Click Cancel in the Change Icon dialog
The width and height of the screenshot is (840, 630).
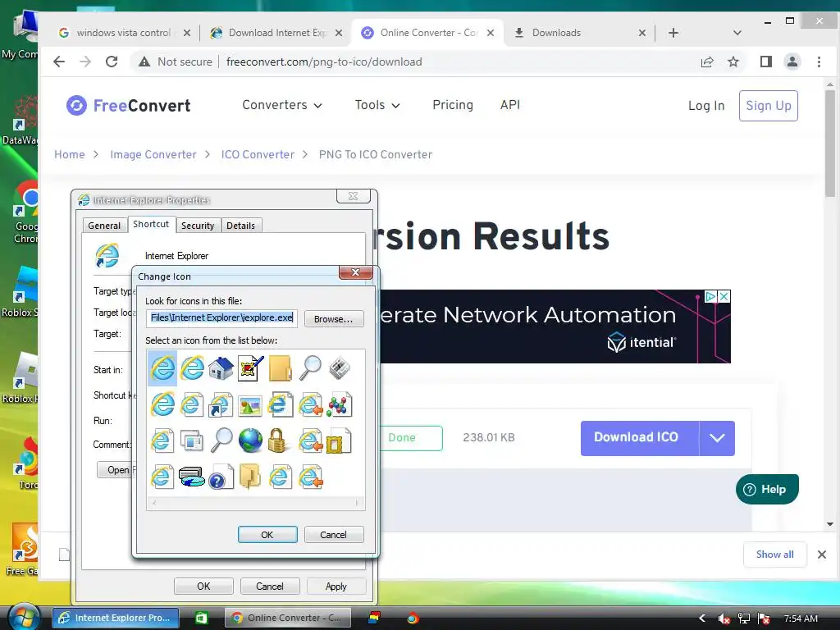point(333,535)
